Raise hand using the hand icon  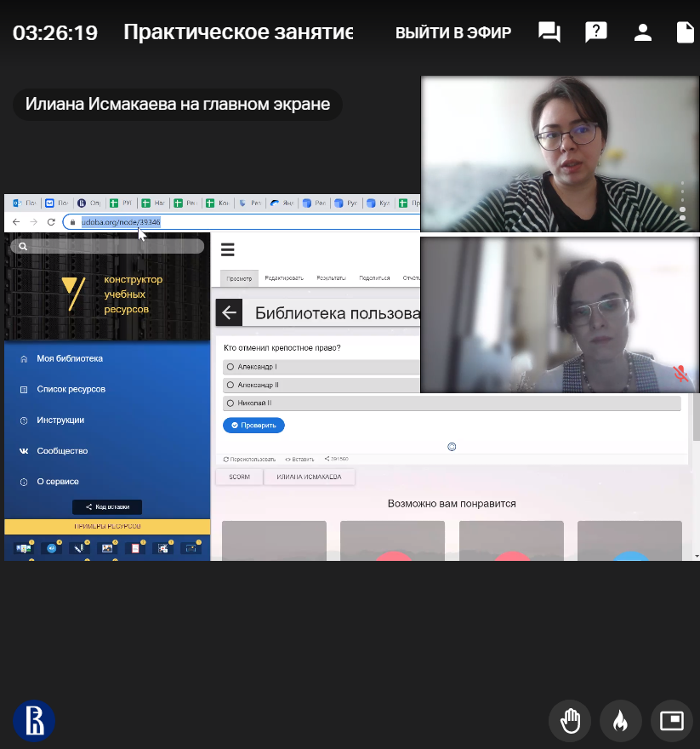[570, 722]
